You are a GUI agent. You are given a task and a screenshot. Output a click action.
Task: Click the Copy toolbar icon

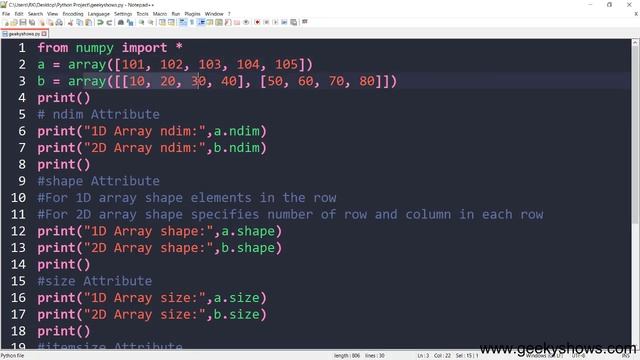80,22
